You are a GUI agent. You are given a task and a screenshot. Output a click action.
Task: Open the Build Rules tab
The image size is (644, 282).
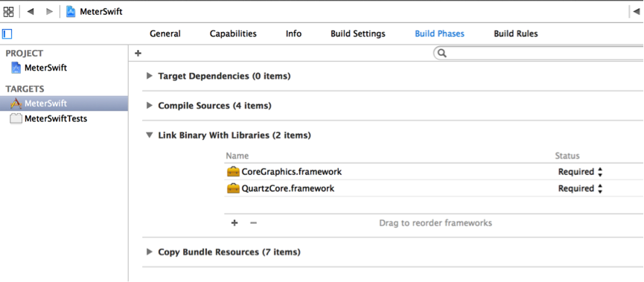pyautogui.click(x=515, y=33)
